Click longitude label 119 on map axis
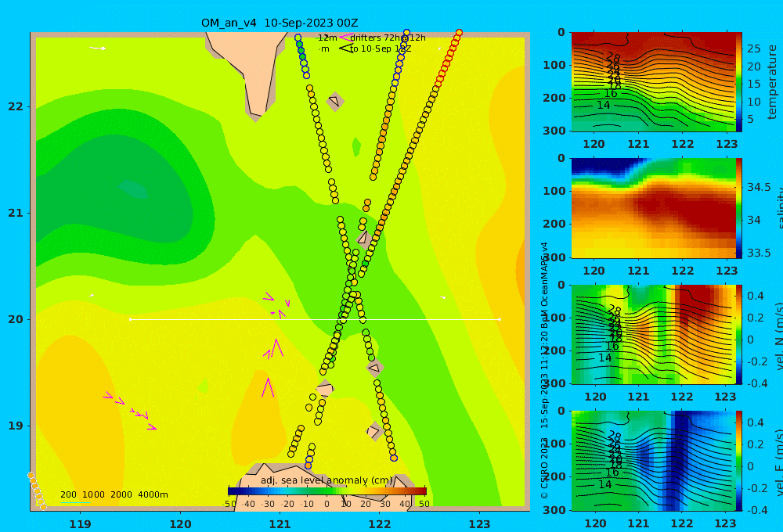The width and height of the screenshot is (783, 532). (x=80, y=524)
